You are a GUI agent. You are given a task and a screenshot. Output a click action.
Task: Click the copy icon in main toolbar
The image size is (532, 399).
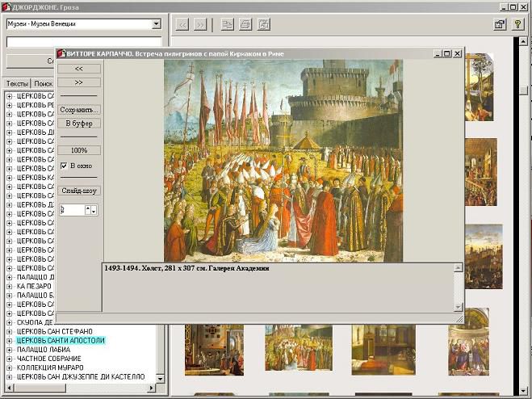pos(226,24)
